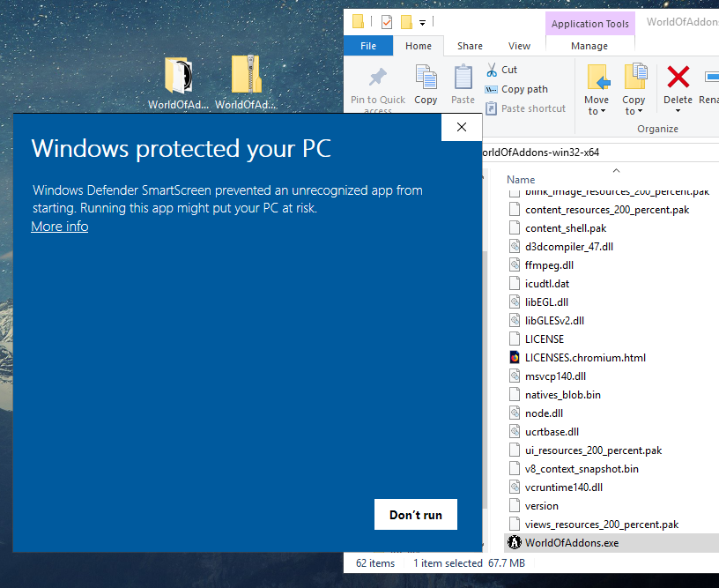Select the WorldOfAddons zip desktop icon
This screenshot has width=719, height=588.
coord(246,83)
